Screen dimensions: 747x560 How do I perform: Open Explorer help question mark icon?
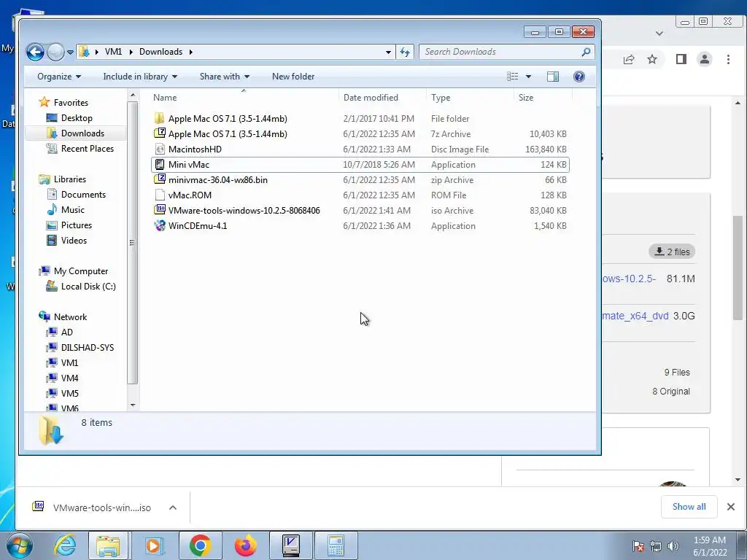pyautogui.click(x=578, y=77)
